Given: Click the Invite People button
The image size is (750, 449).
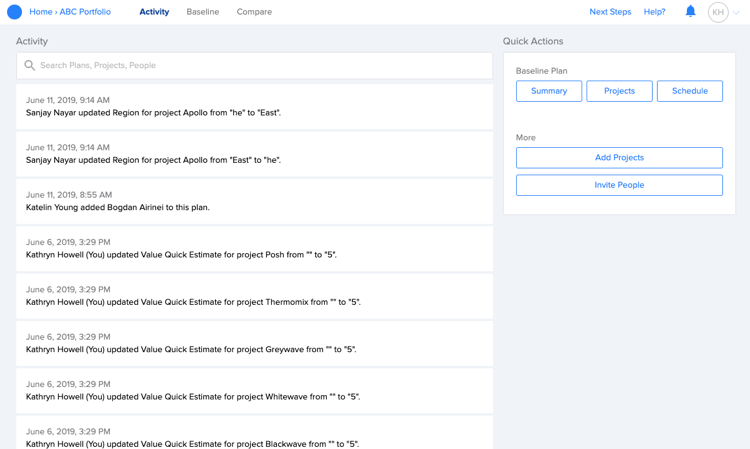Looking at the screenshot, I should point(619,185).
